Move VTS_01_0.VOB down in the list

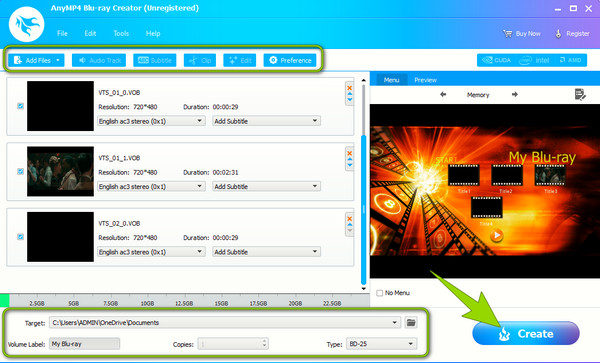349,99
